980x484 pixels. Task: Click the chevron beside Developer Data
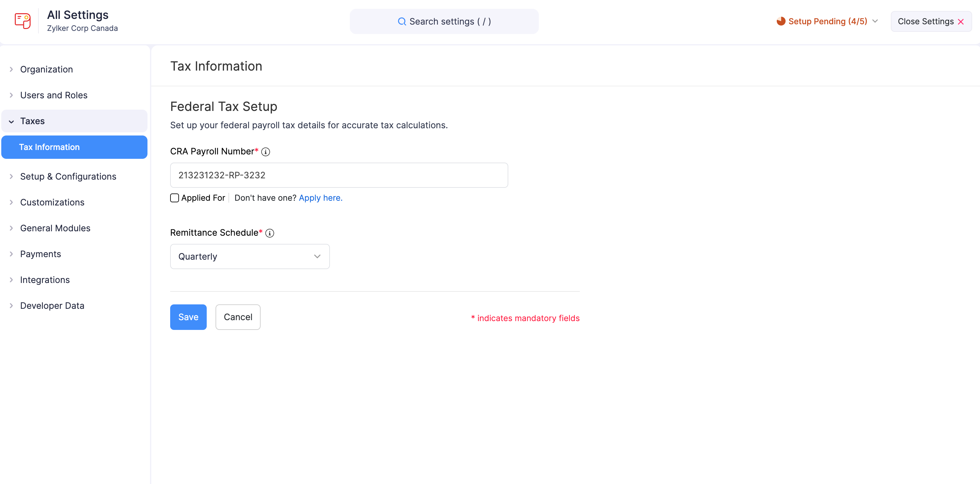click(x=11, y=306)
